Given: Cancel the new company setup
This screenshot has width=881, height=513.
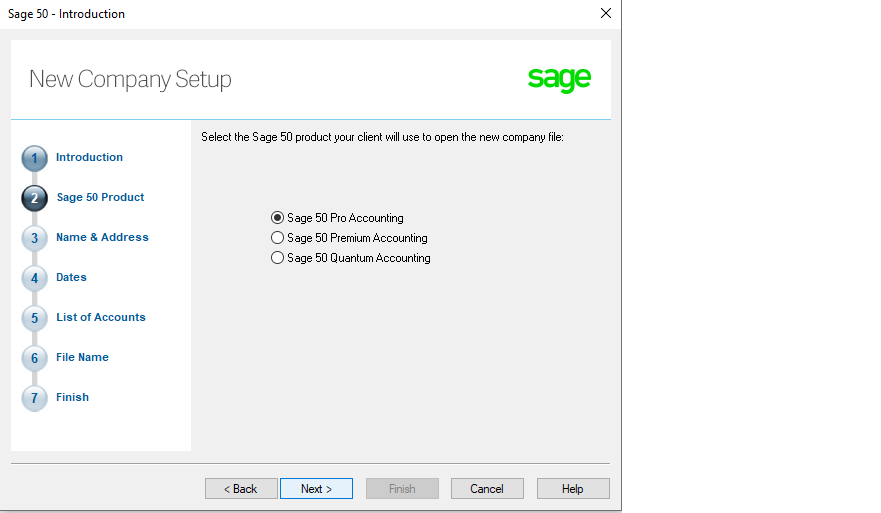Looking at the screenshot, I should (x=487, y=489).
